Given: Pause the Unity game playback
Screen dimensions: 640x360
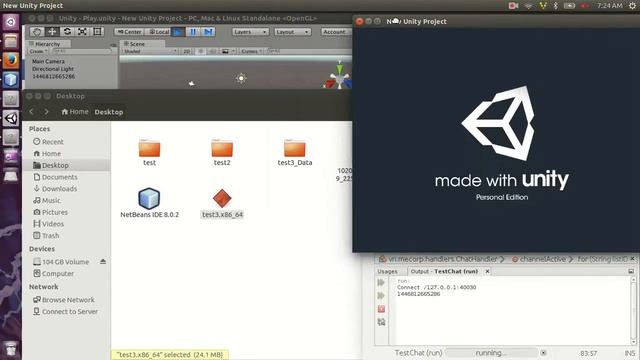Looking at the screenshot, I should coord(193,32).
